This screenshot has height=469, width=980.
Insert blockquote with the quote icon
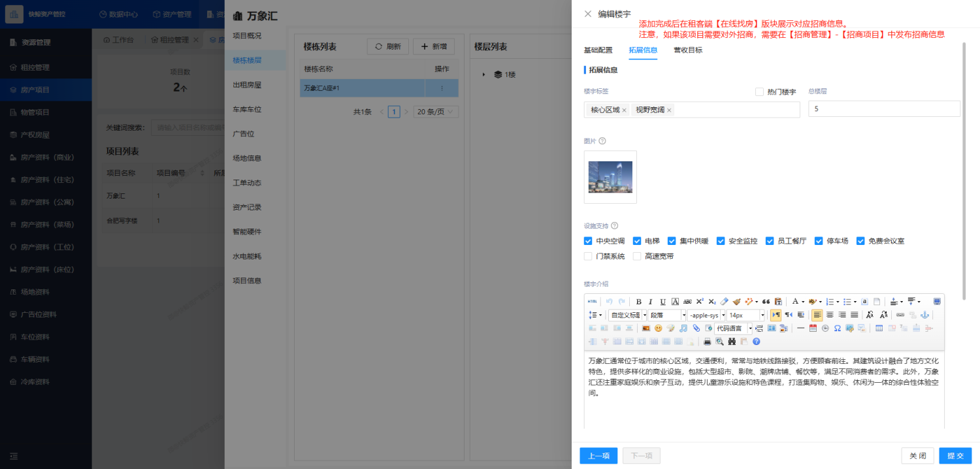pyautogui.click(x=766, y=302)
